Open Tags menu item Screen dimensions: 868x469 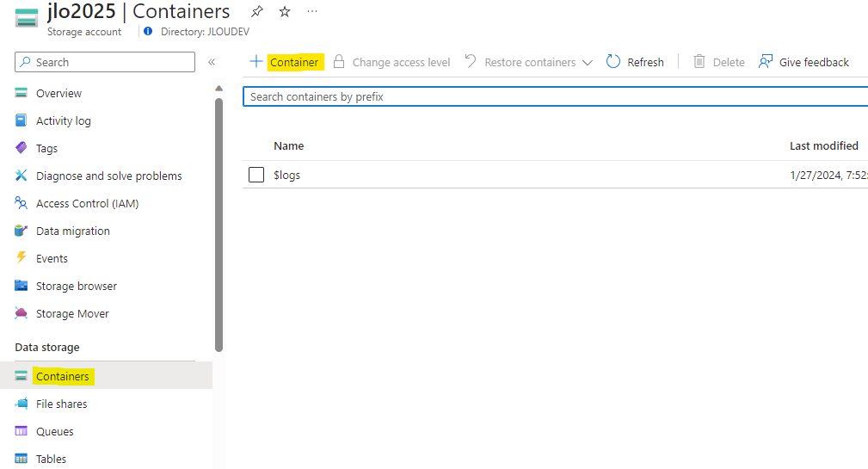(46, 148)
